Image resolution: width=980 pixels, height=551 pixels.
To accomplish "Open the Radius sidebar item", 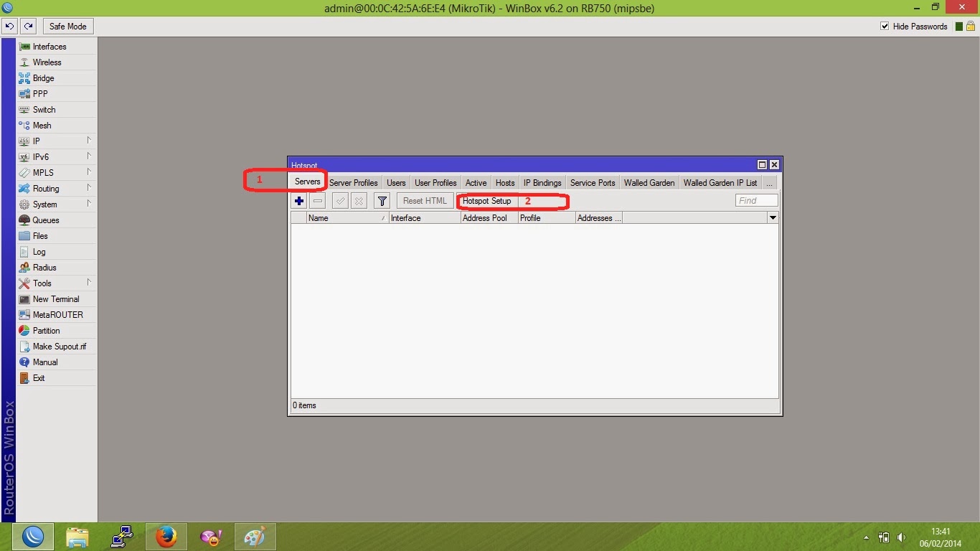I will tap(57, 268).
